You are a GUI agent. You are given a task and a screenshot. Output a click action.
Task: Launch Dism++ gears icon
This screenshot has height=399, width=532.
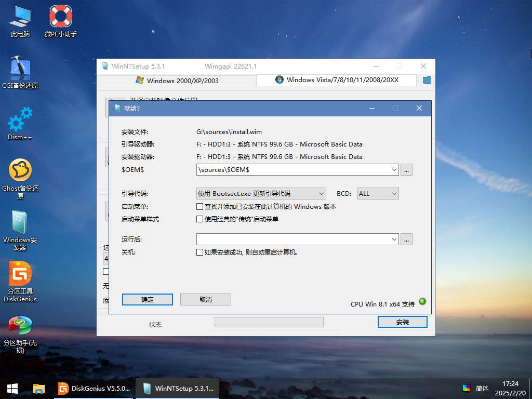pos(20,123)
